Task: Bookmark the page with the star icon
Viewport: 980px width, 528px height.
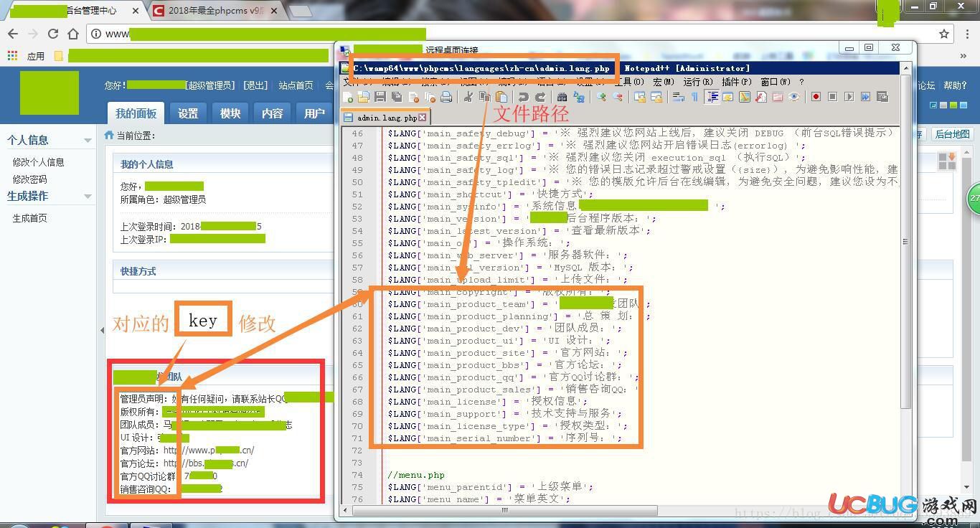Action: (944, 34)
